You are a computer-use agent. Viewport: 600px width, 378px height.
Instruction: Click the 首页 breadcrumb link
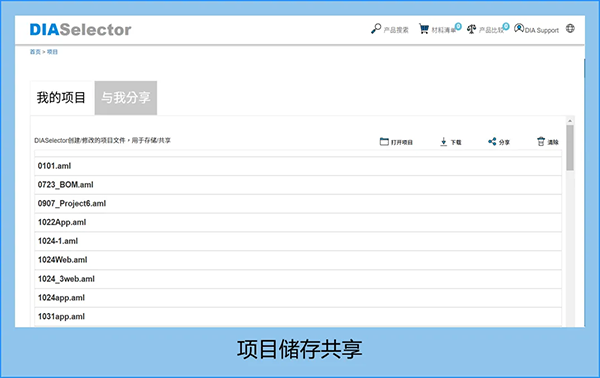(35, 52)
